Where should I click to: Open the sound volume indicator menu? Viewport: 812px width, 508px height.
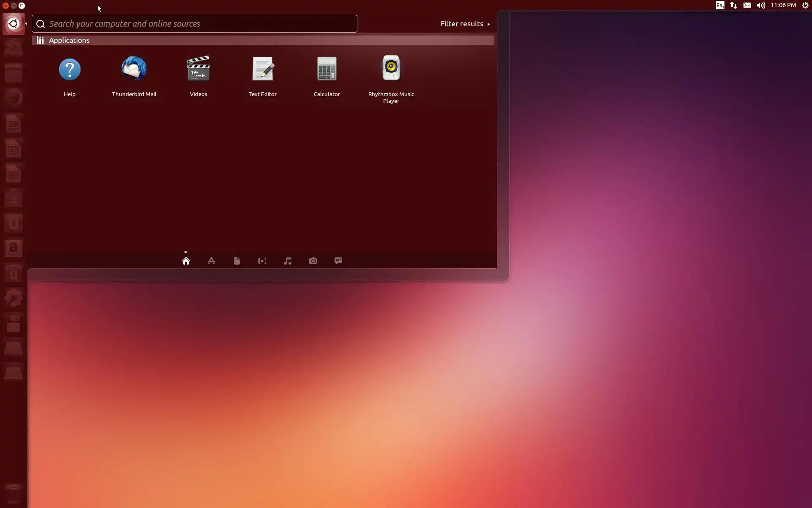tap(761, 6)
